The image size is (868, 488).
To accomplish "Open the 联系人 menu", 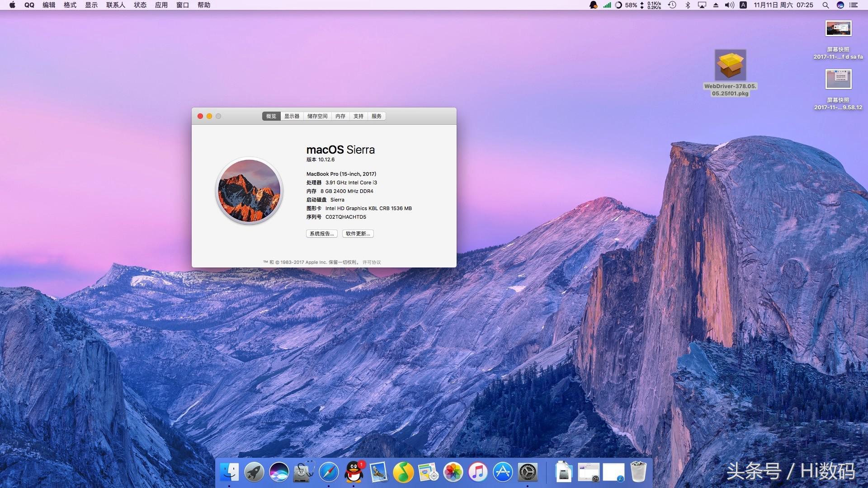I will [116, 5].
